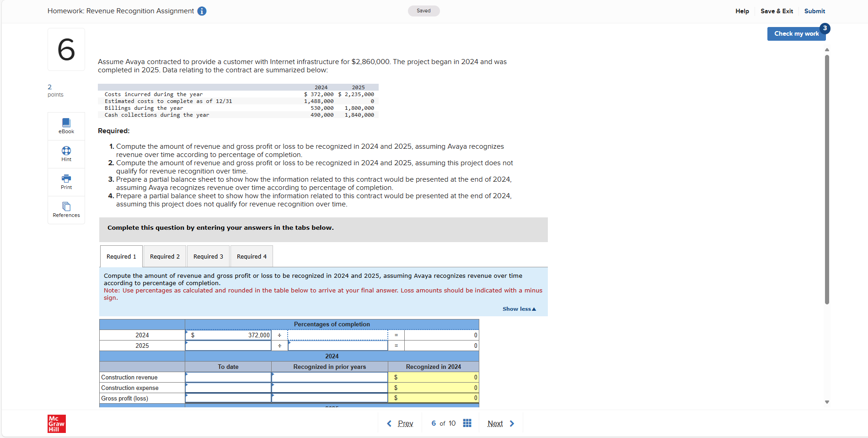Click Next to advance to question 7
Screen dimensions: 868x438
coord(495,423)
